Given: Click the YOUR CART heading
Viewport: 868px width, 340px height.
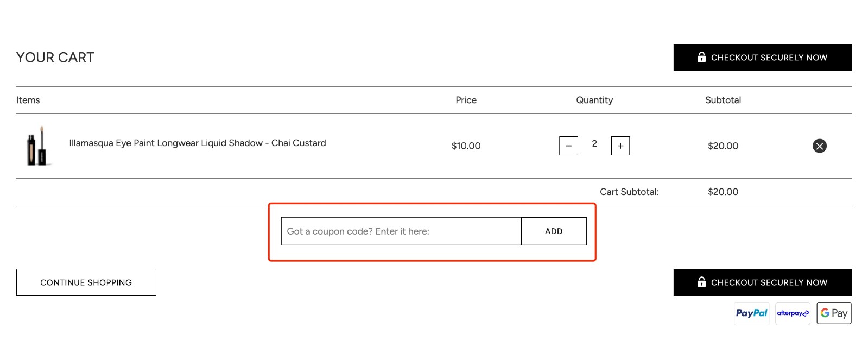Looking at the screenshot, I should (x=55, y=57).
